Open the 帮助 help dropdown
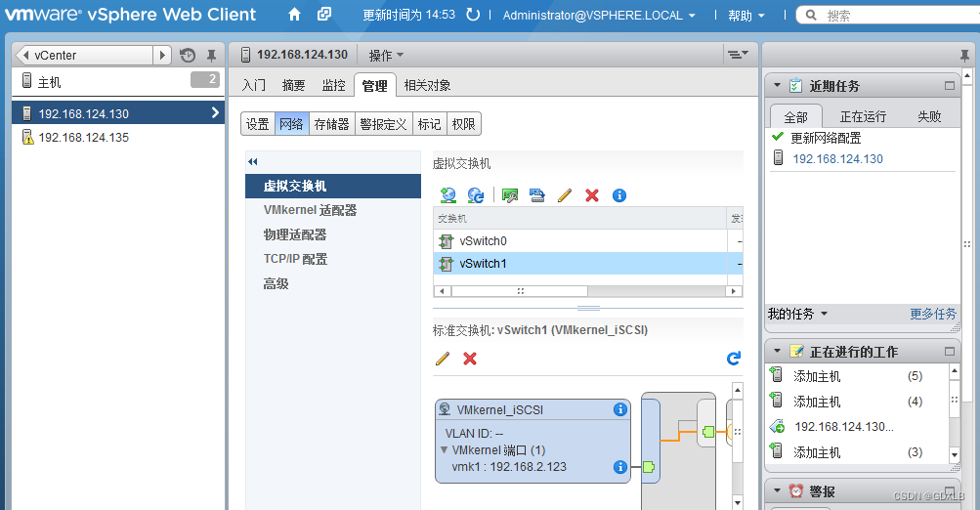The image size is (980, 510). pos(746,15)
